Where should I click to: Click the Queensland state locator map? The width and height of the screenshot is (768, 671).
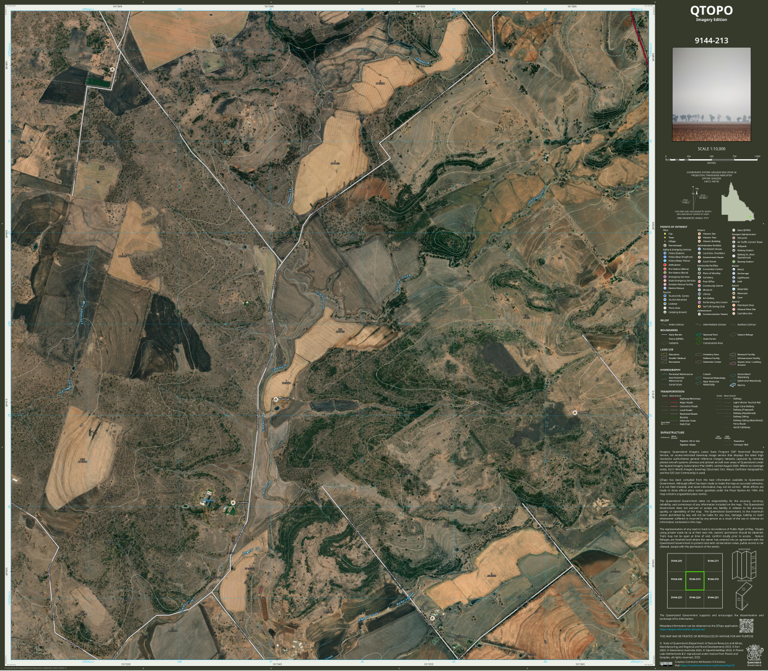pyautogui.click(x=737, y=202)
